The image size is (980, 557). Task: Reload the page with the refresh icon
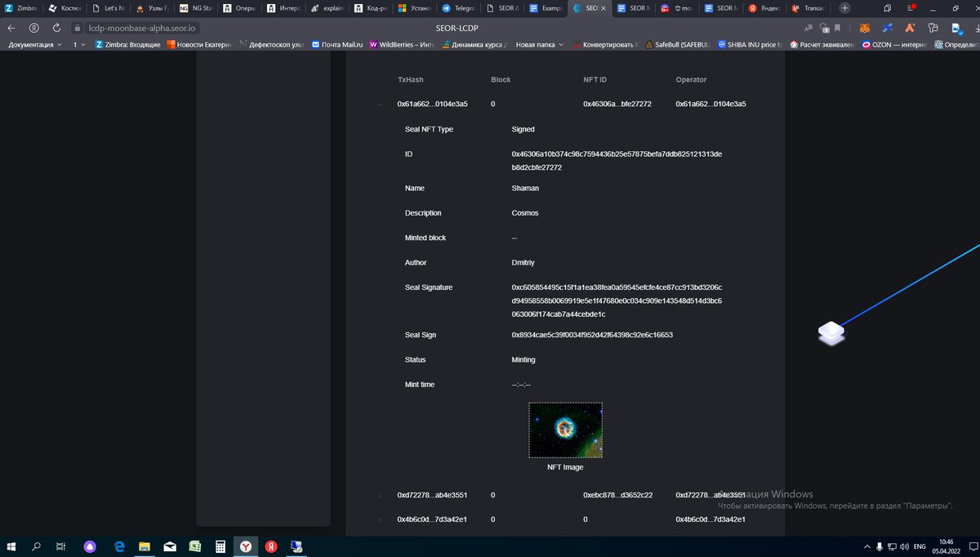(x=56, y=27)
